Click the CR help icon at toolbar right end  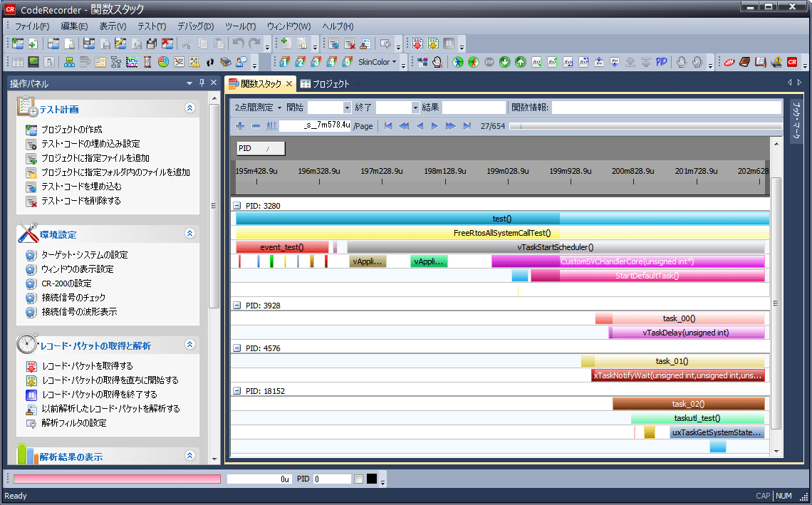click(x=792, y=62)
